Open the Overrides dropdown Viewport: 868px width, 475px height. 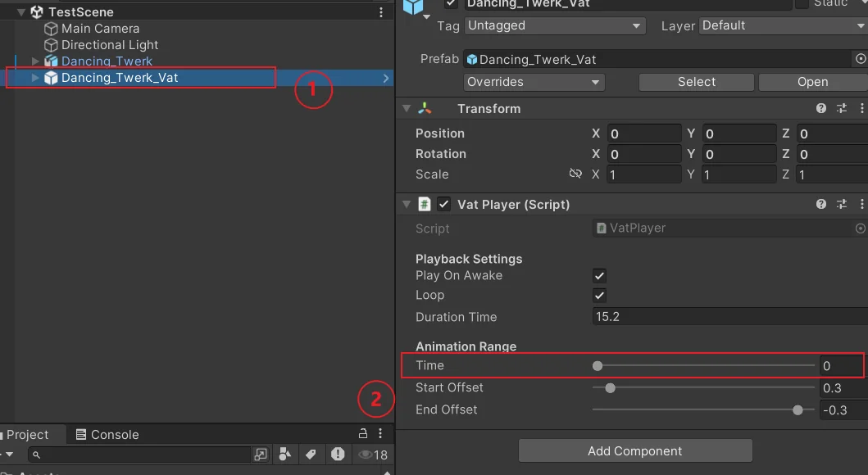coord(534,82)
